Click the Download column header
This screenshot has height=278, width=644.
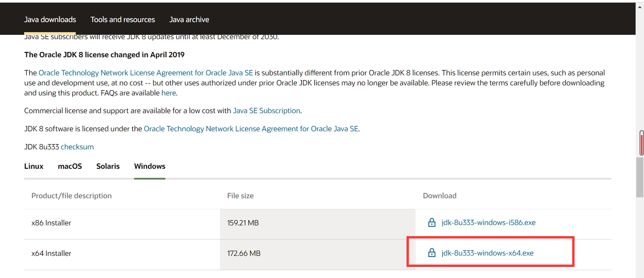(x=439, y=196)
